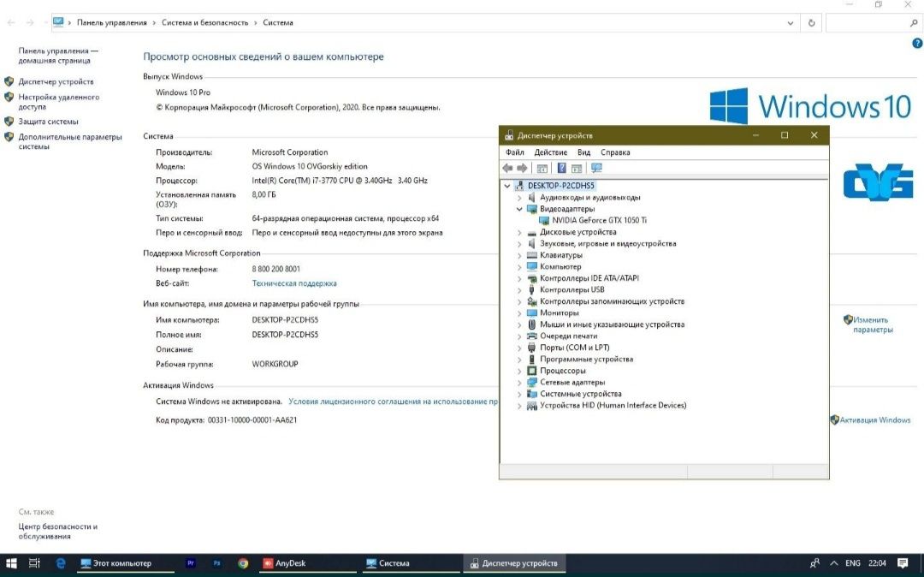Viewport: 924px width, 577px height.
Task: Refresh the System control panel page
Action: [x=811, y=23]
